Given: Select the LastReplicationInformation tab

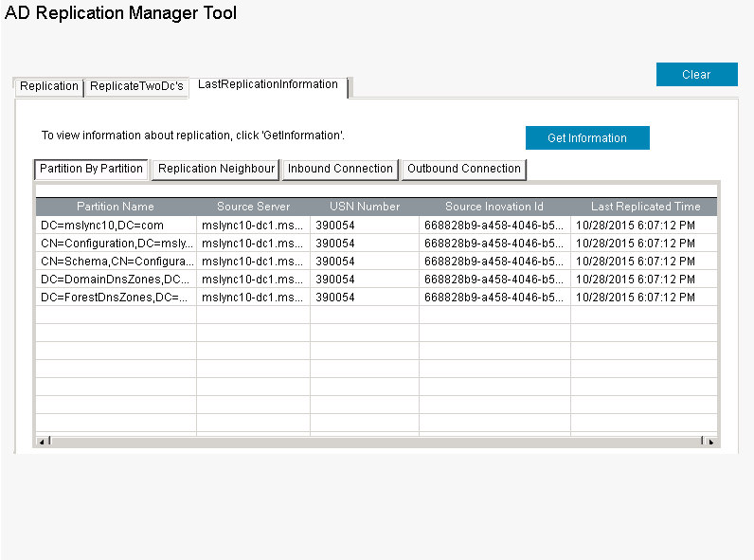Looking at the screenshot, I should [x=268, y=85].
